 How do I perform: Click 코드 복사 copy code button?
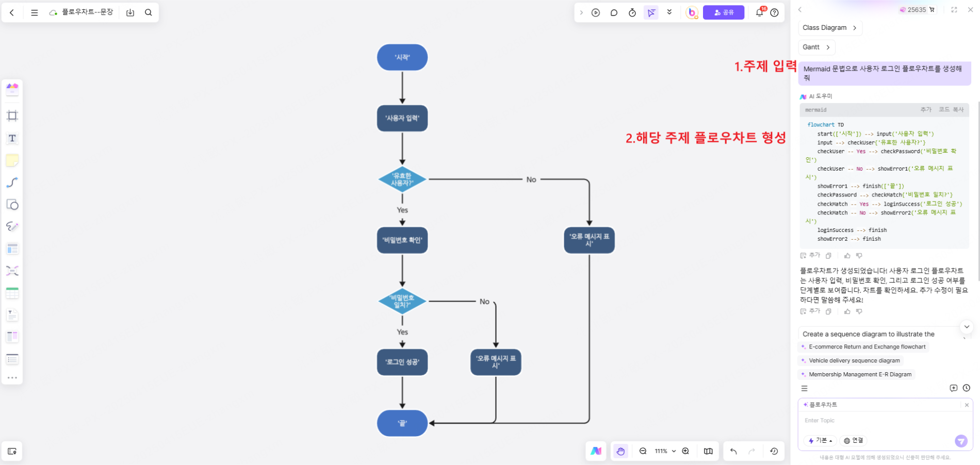[x=951, y=110]
